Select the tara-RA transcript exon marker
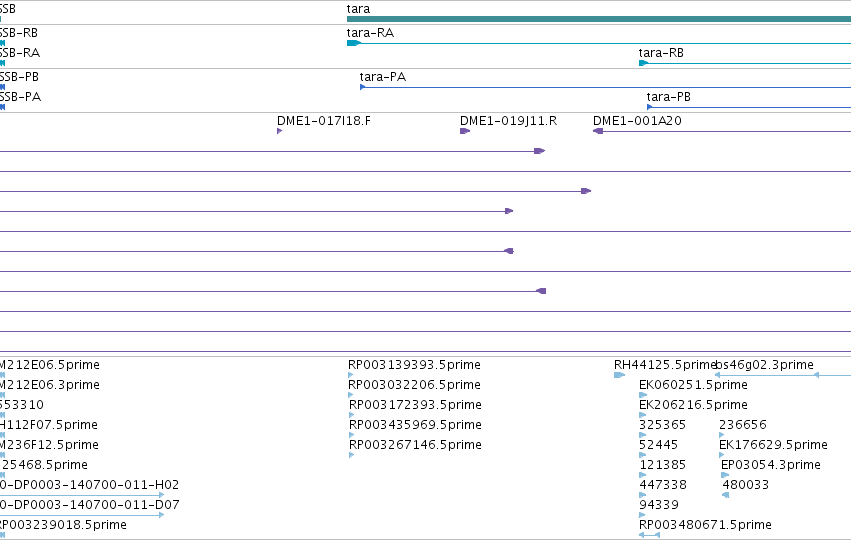The height and width of the screenshot is (540, 851). pos(353,43)
